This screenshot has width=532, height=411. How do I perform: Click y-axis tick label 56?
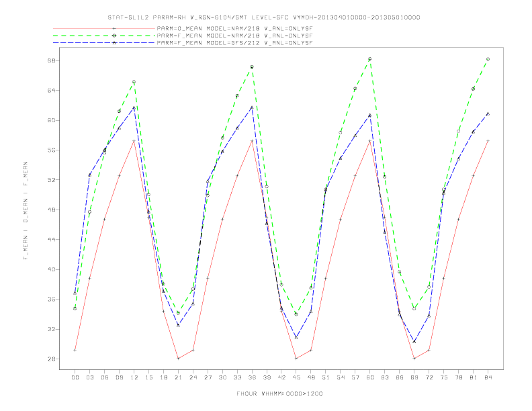53,150
